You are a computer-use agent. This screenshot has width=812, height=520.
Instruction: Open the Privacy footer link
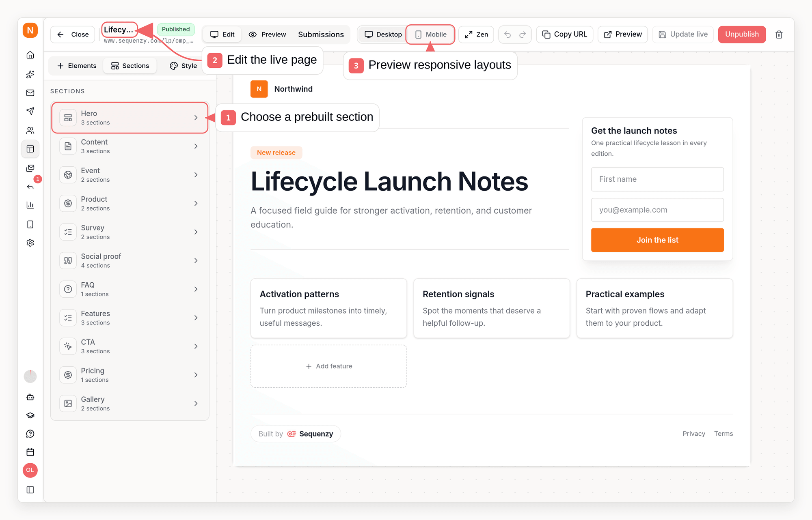[694, 434]
